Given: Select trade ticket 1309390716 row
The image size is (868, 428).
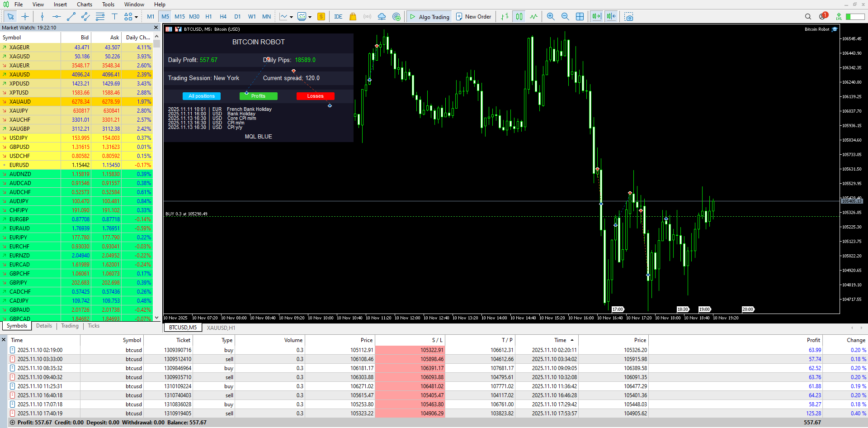Looking at the screenshot, I should pyautogui.click(x=438, y=350).
